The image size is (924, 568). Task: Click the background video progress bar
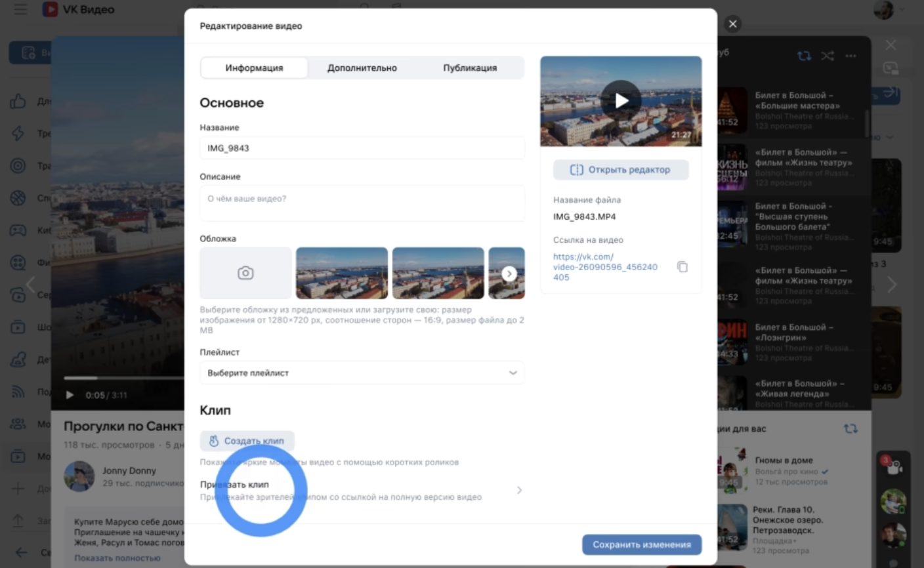[123, 378]
